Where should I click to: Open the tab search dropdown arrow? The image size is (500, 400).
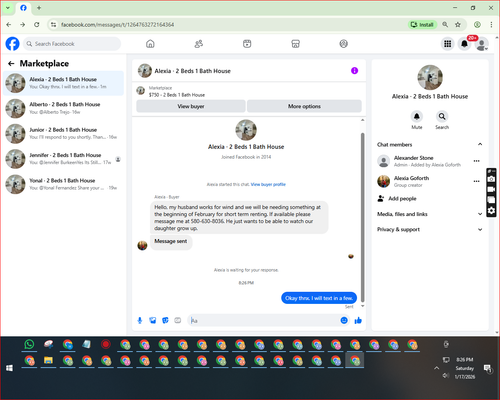[8, 8]
